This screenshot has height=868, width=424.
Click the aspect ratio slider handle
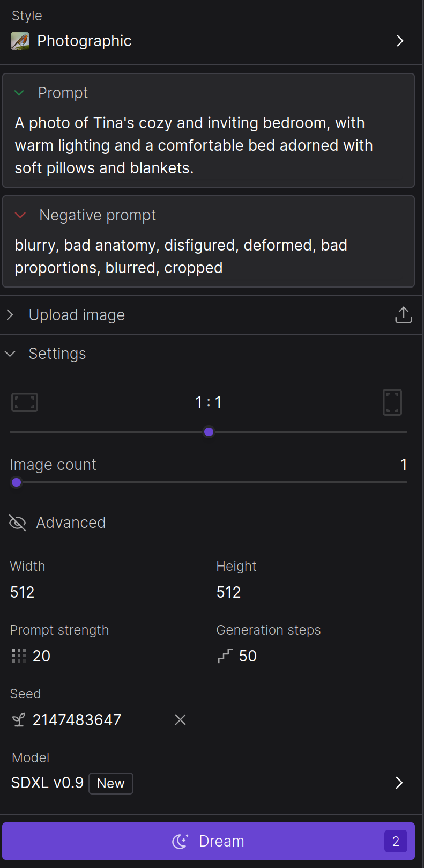[x=209, y=432]
